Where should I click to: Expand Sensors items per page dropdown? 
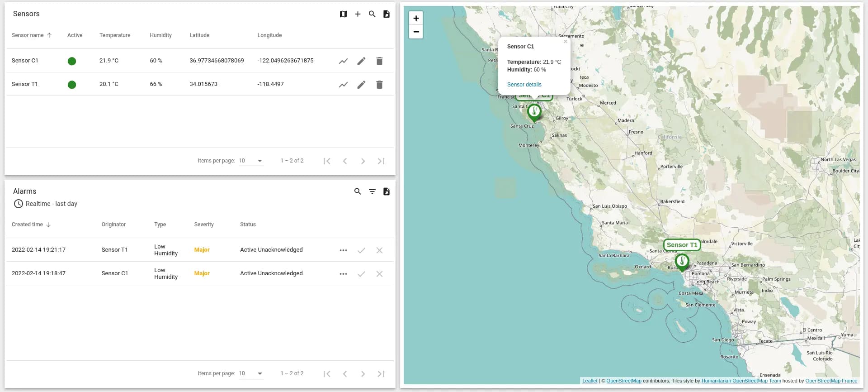tap(251, 161)
